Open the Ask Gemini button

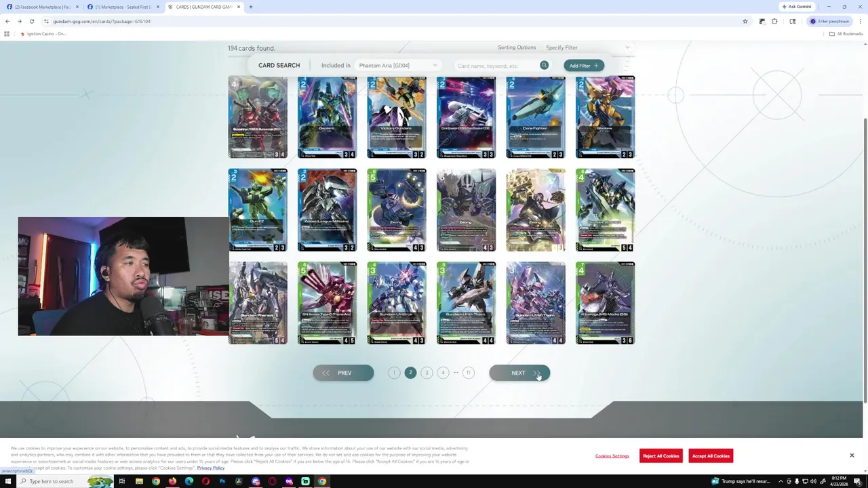point(796,7)
